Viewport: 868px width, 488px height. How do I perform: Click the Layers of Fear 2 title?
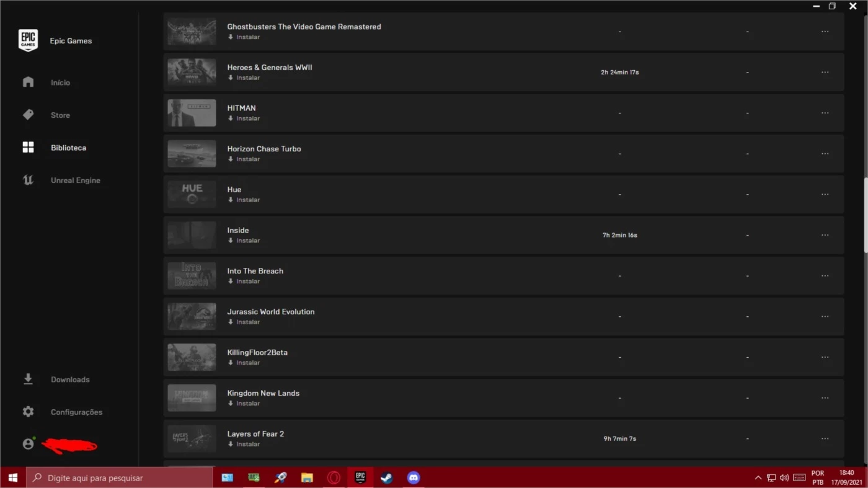[255, 434]
